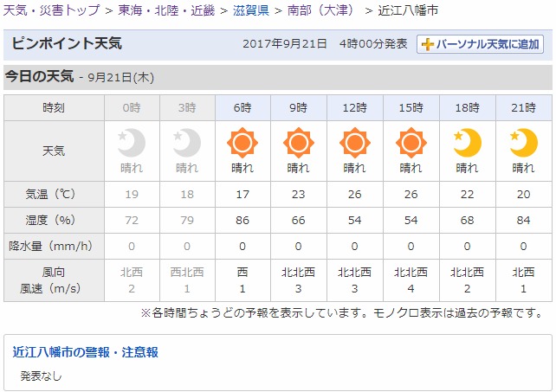Viewport: 556px width, 392px height.
Task: Select the 6時 column header
Action: tap(242, 107)
